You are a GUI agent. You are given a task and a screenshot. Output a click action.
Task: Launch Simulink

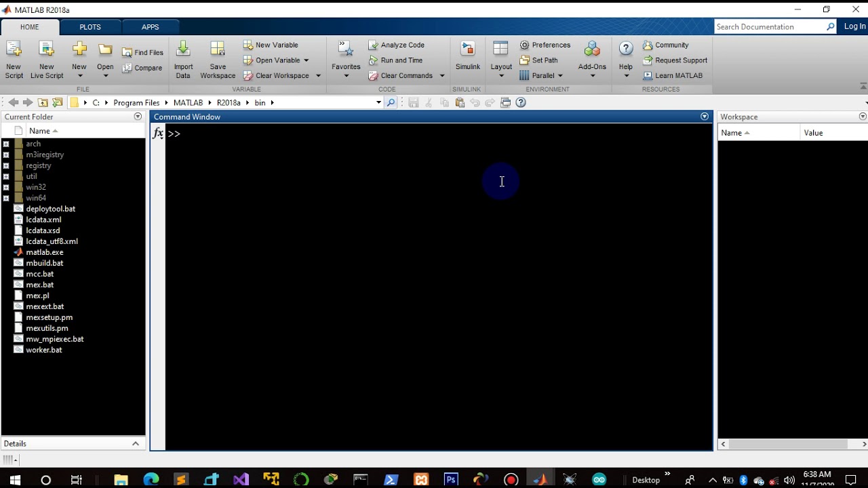(468, 56)
